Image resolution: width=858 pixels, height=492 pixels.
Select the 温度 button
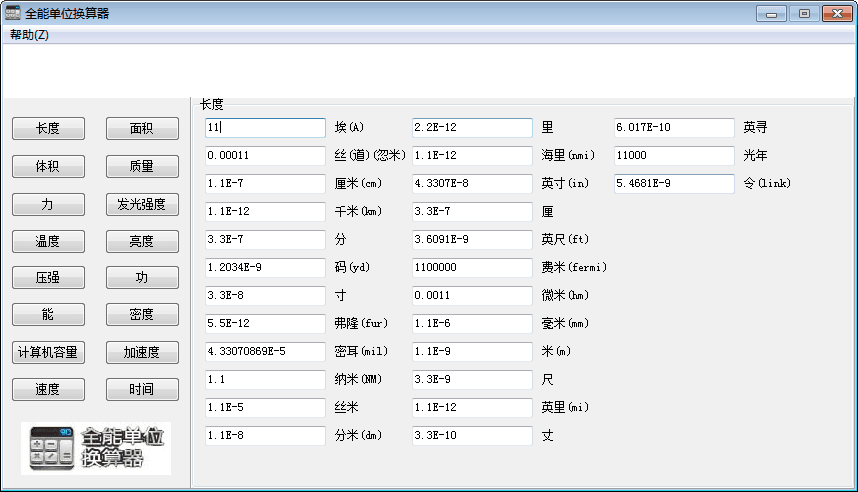[x=48, y=241]
